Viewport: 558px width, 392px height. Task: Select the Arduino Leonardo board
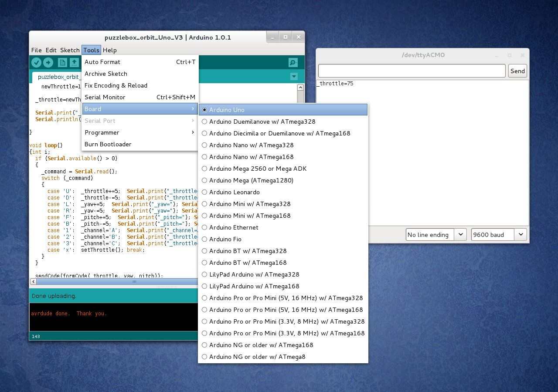tap(234, 192)
